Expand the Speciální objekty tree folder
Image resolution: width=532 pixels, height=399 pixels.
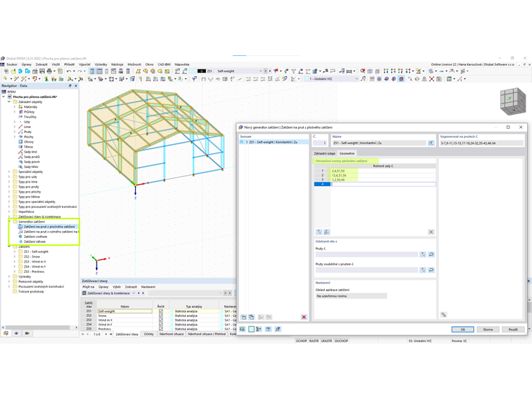click(9, 171)
